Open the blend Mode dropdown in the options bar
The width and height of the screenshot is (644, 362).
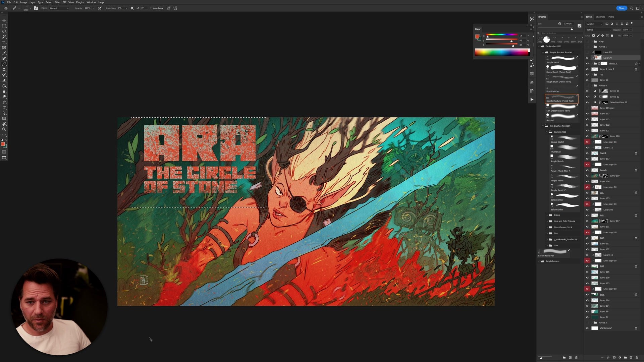coord(59,8)
